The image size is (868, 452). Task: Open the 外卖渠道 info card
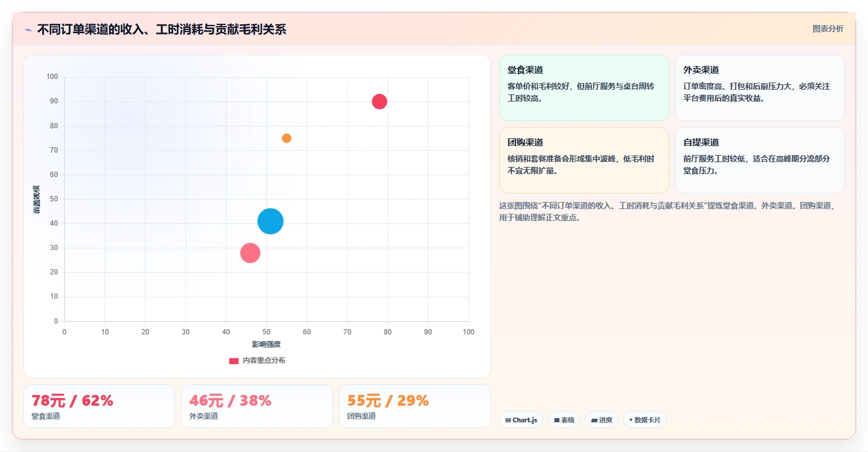pyautogui.click(x=760, y=88)
